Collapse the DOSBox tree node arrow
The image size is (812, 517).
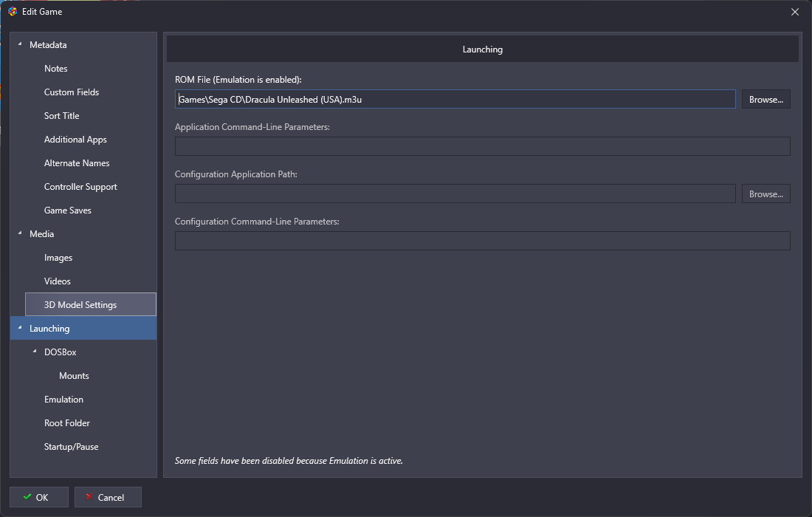[35, 352]
